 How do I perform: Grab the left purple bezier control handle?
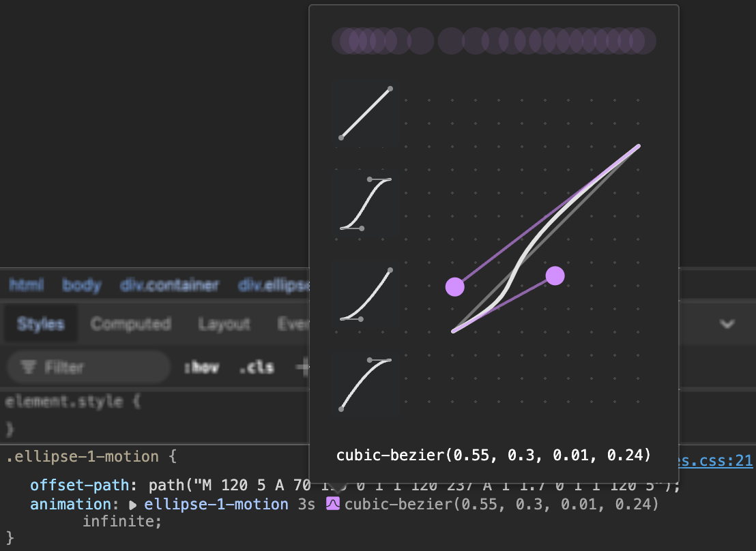pos(454,287)
